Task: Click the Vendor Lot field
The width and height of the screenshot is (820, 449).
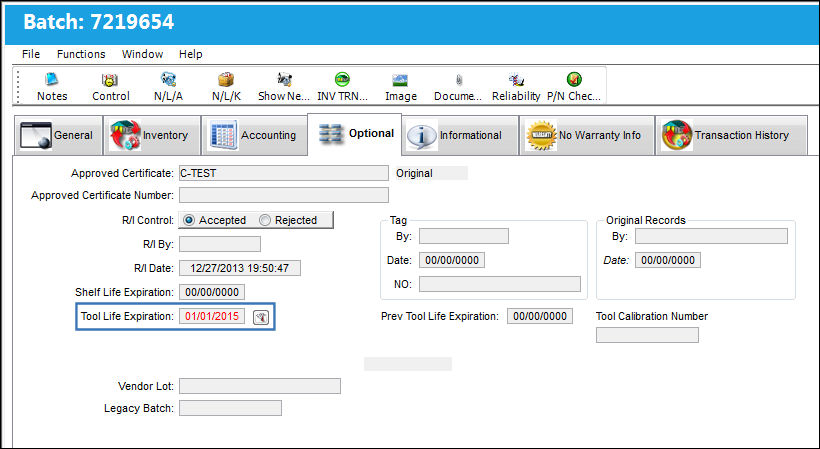Action: tap(260, 386)
